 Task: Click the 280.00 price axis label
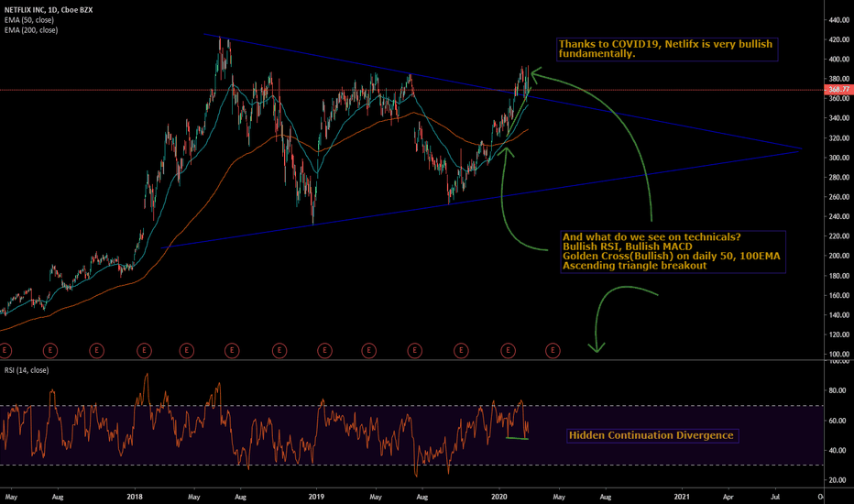click(839, 178)
